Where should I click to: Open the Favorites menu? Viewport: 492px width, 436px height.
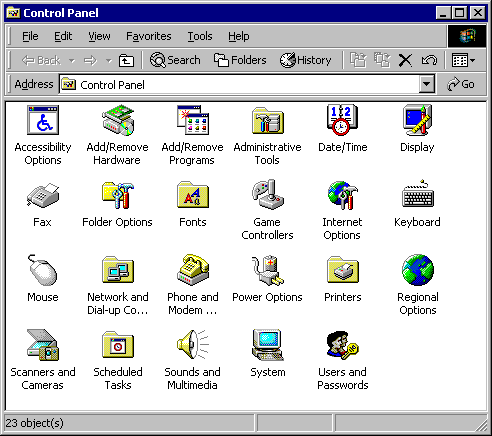(149, 36)
